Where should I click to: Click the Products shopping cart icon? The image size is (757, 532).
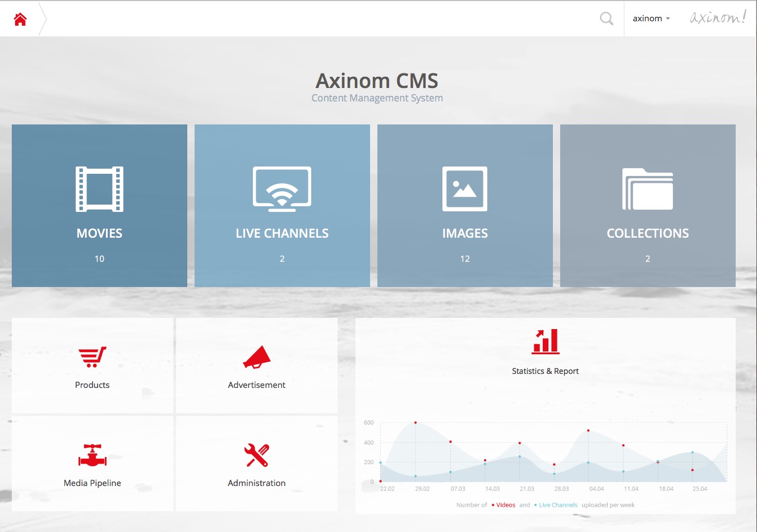click(93, 357)
